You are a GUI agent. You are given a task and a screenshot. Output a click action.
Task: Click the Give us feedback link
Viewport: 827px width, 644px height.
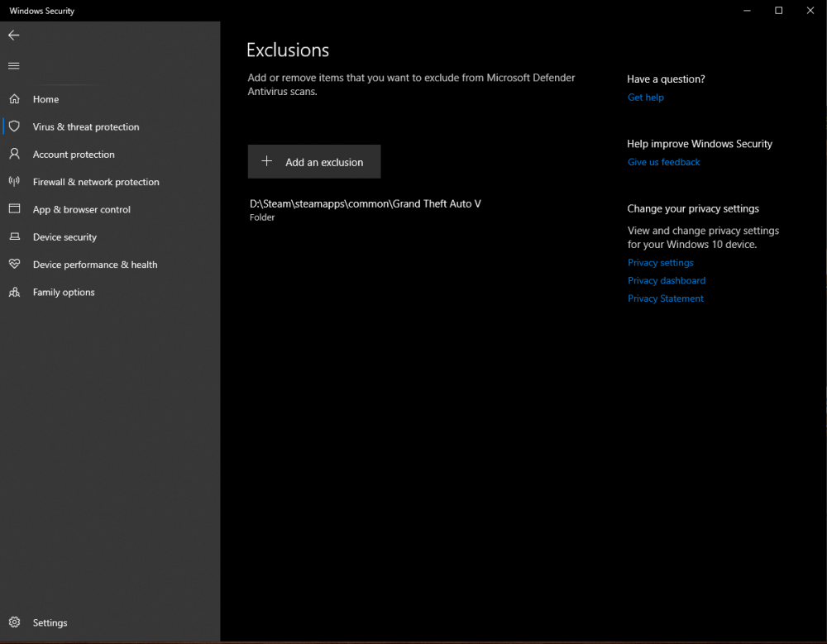(x=663, y=162)
